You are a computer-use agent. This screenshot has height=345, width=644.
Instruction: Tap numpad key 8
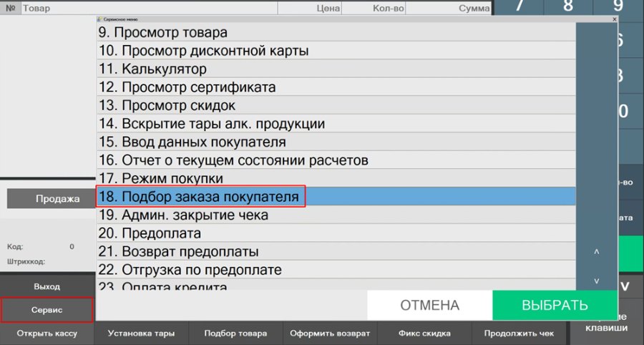coord(568,6)
